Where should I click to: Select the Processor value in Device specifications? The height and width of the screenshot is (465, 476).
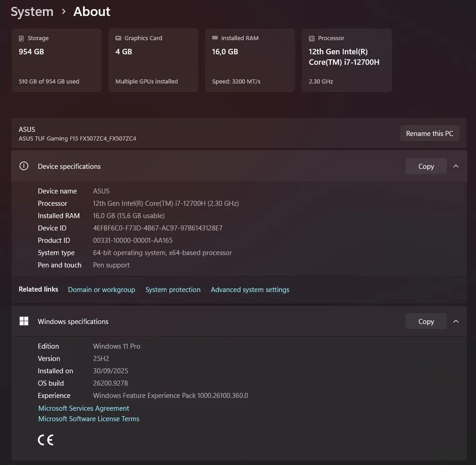166,204
